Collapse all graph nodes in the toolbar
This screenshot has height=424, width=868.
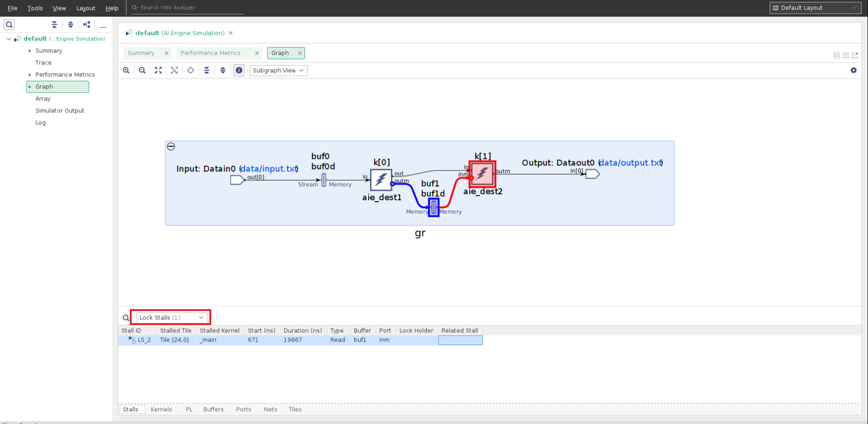pos(207,71)
